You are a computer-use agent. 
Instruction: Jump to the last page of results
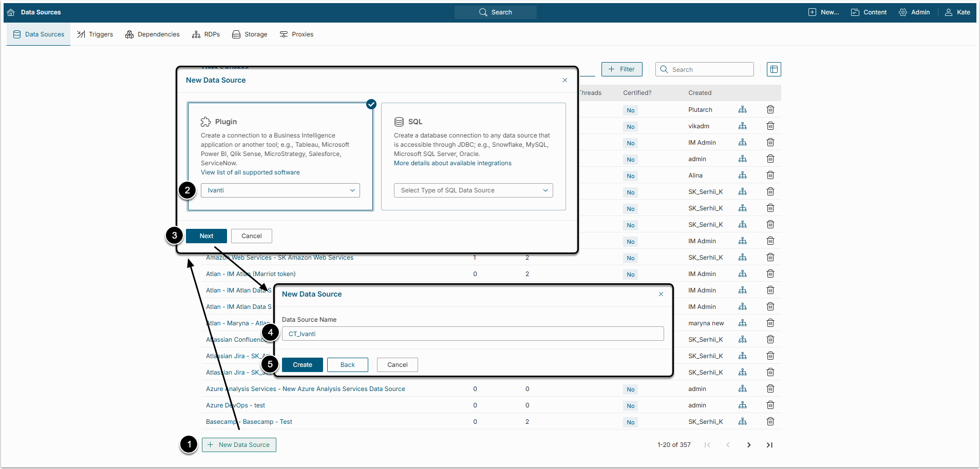[x=769, y=445]
